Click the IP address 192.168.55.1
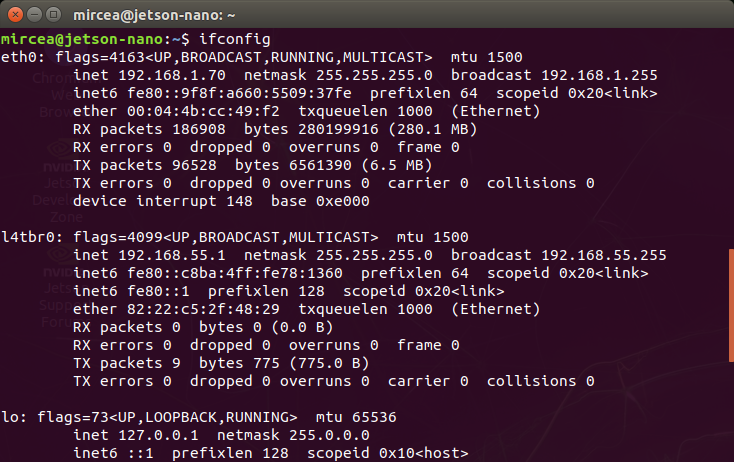 pos(172,255)
